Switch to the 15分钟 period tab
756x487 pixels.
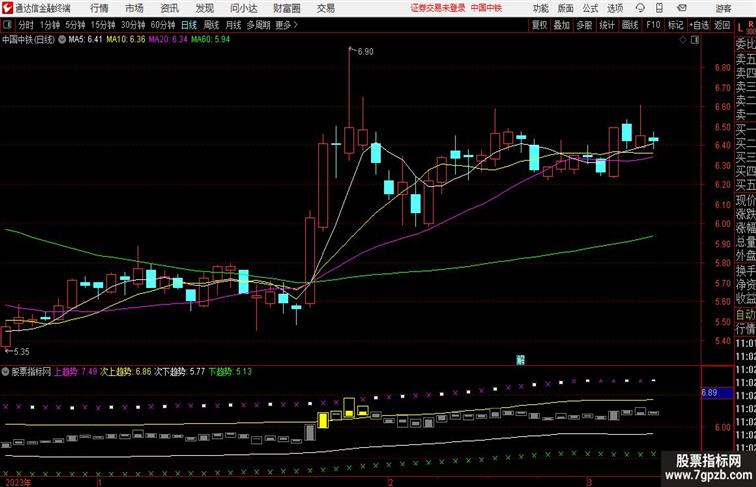(103, 25)
